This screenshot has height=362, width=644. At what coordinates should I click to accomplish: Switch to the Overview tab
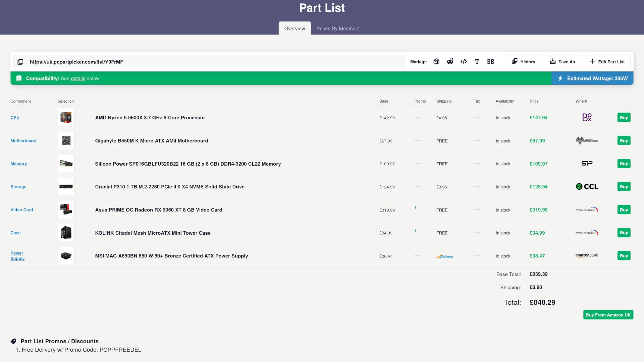tap(294, 28)
